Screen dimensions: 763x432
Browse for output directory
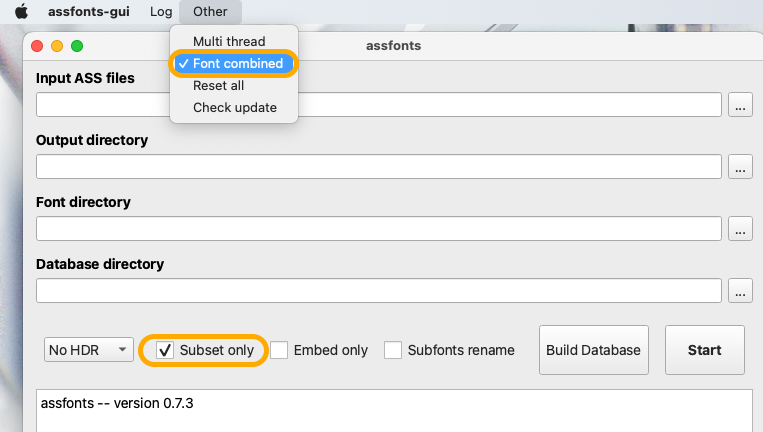click(740, 167)
